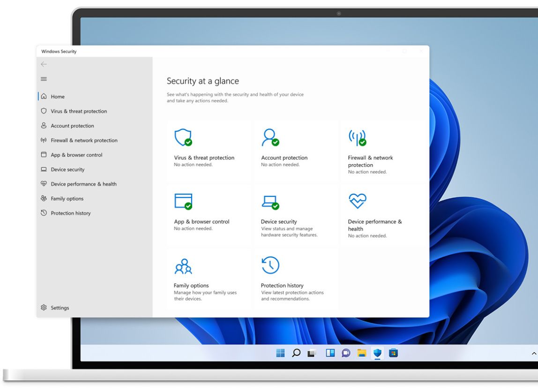The height and width of the screenshot is (392, 538).
Task: Click the Settings gear at bottom of sidebar
Action: click(44, 308)
